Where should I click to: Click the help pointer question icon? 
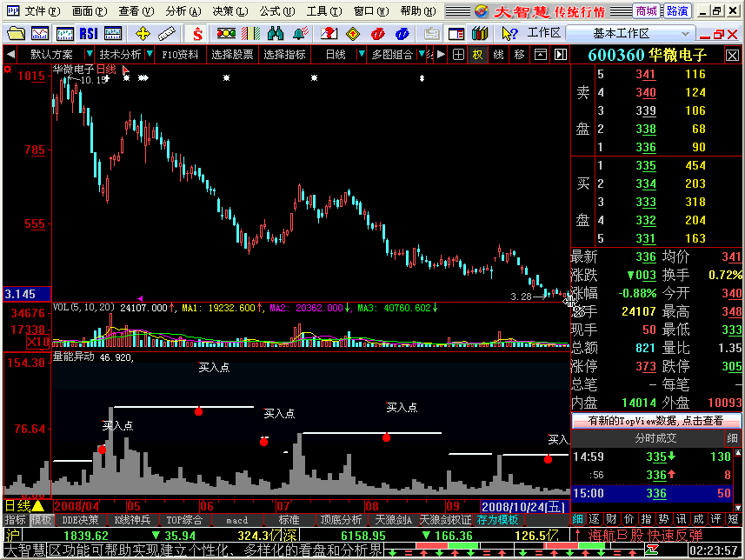click(509, 34)
